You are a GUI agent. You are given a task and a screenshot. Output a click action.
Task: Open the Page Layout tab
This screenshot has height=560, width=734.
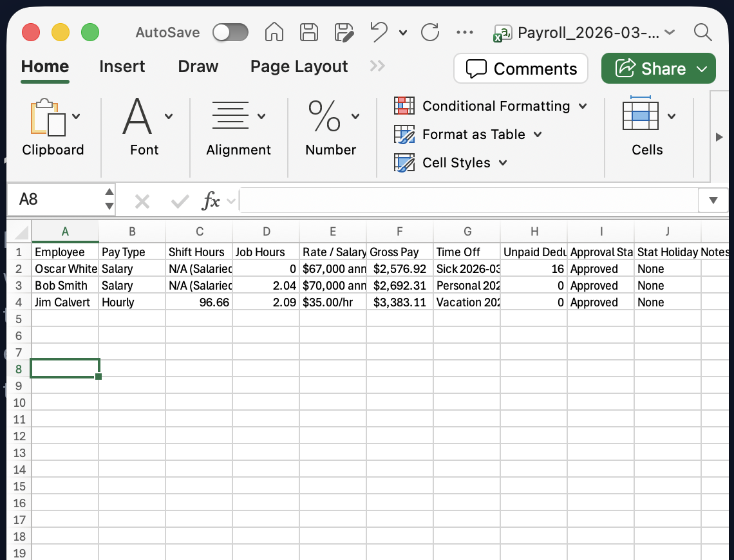299,66
